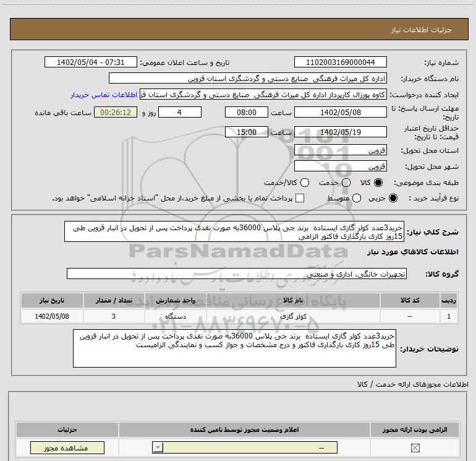
Task: Click the price validity time 15:00 field
Action: (x=247, y=132)
